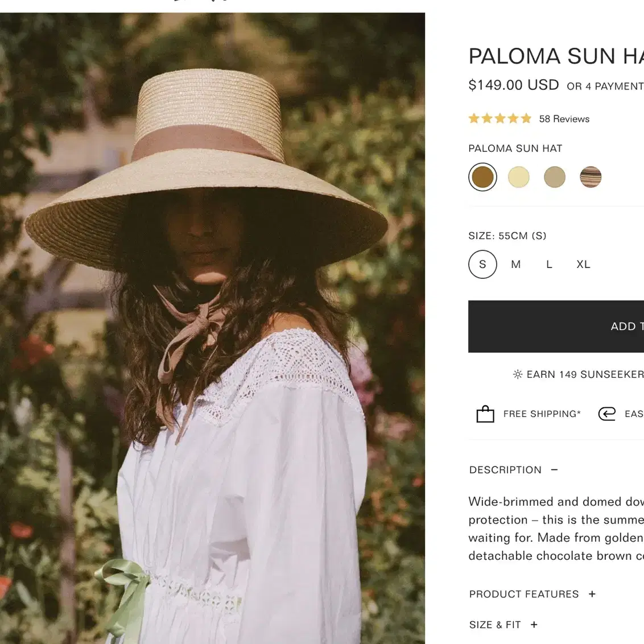The width and height of the screenshot is (644, 644).
Task: Collapse the Description section
Action: pyautogui.click(x=513, y=469)
